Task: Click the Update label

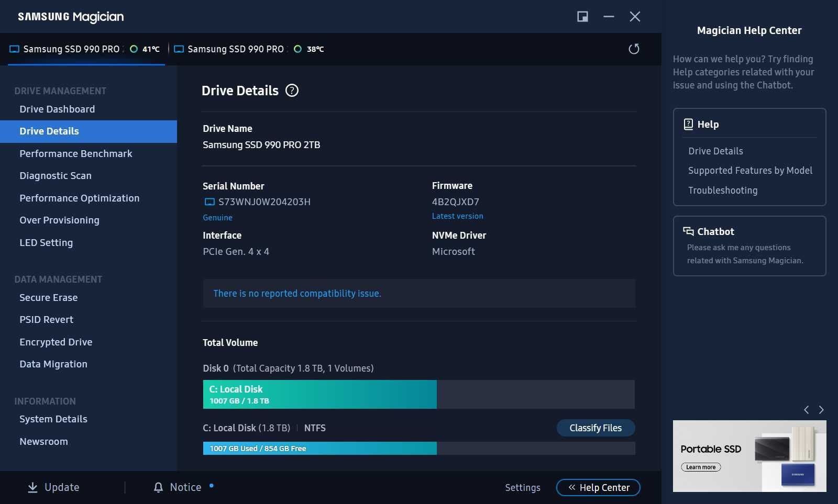Action: [x=62, y=487]
